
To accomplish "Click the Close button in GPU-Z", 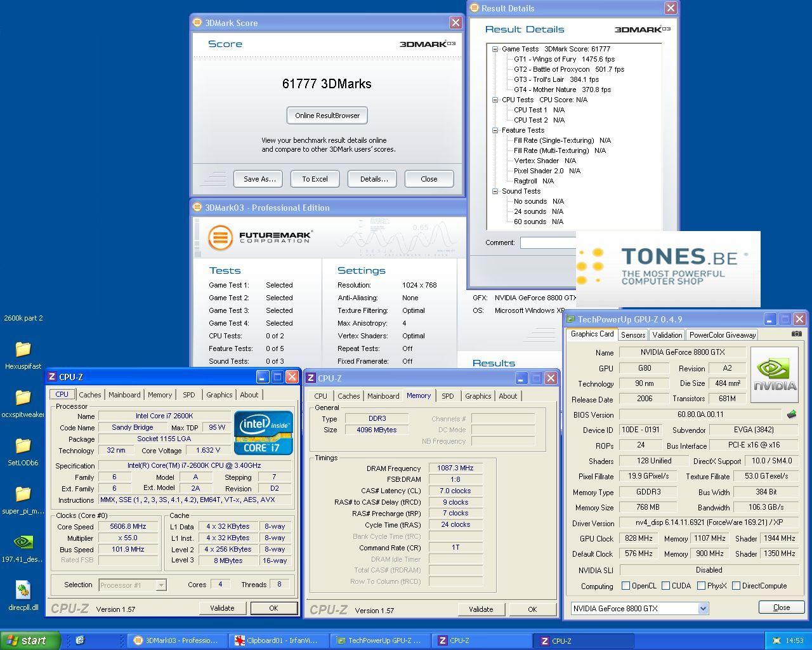I will [782, 607].
